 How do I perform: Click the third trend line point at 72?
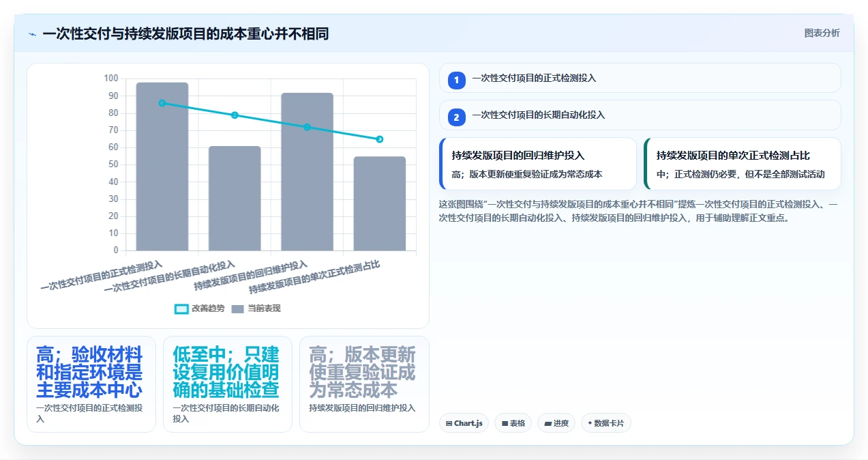pos(307,127)
